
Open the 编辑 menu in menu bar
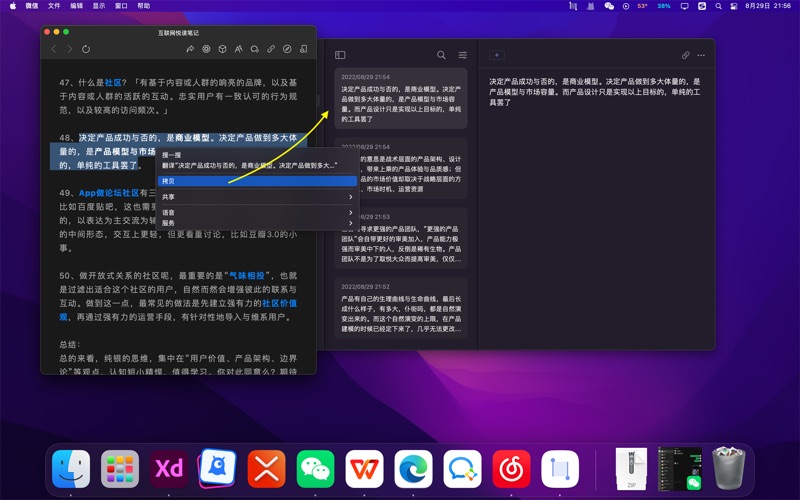click(77, 6)
